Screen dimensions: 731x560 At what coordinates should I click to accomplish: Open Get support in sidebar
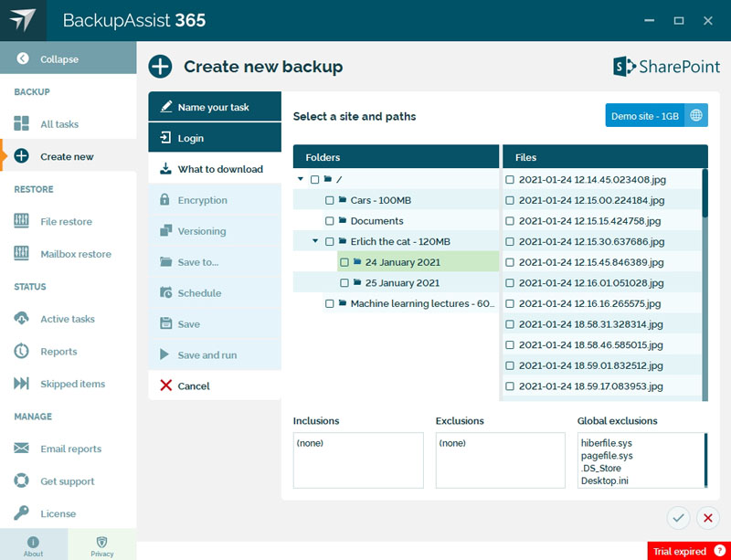click(67, 481)
